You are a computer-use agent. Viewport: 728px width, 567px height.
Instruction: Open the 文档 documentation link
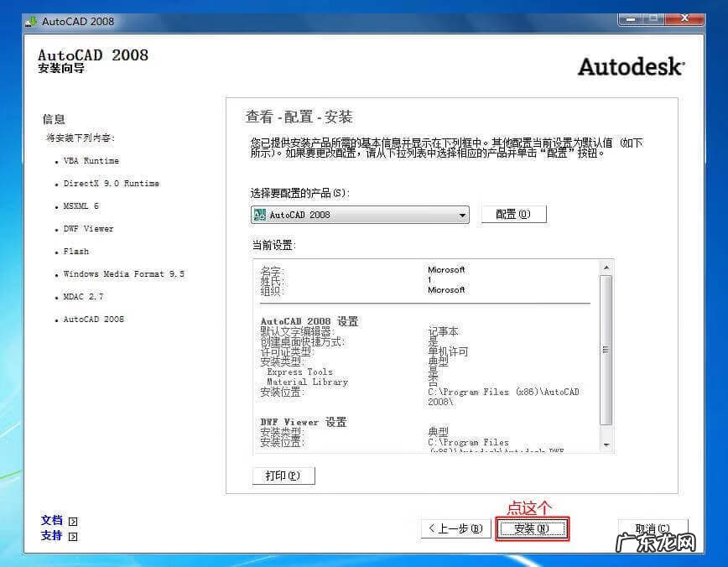(51, 520)
